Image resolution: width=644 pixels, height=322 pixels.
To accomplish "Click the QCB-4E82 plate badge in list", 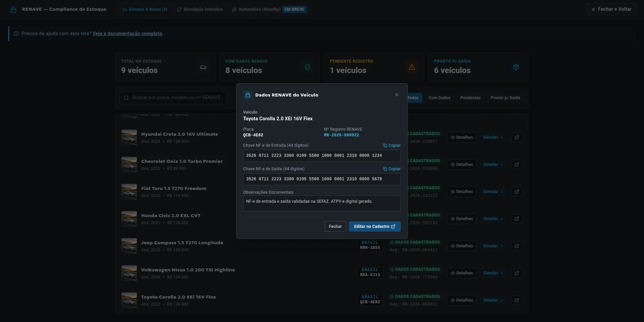I will 370,300.
